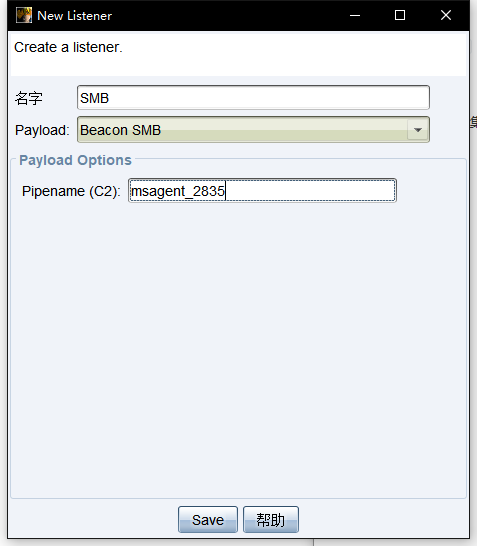This screenshot has width=477, height=546.
Task: Open help via the 帮助 button
Action: pyautogui.click(x=271, y=520)
